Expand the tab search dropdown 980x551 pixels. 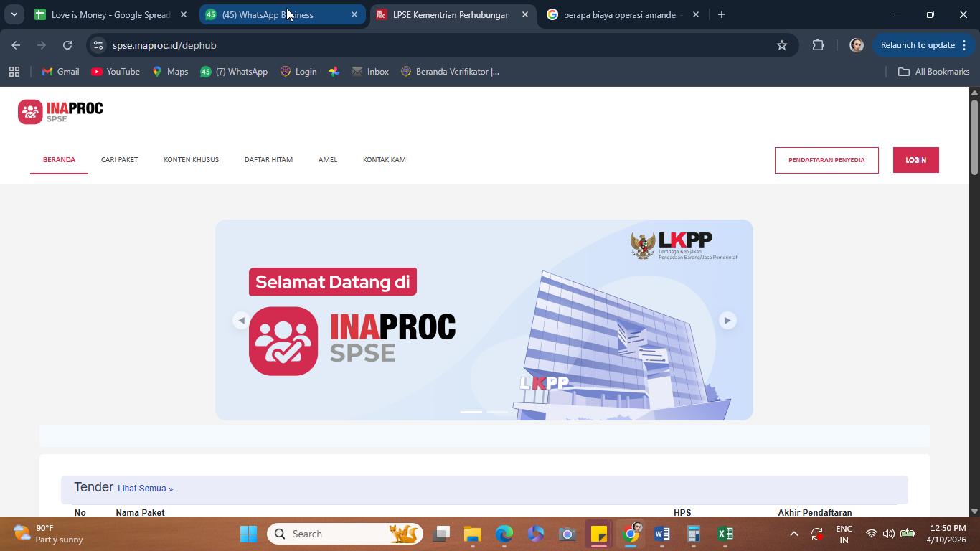[x=14, y=14]
